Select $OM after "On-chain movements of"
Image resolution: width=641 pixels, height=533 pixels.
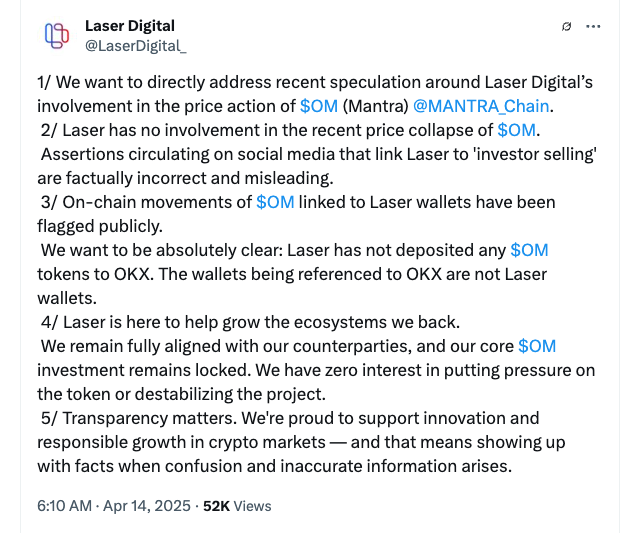(275, 201)
